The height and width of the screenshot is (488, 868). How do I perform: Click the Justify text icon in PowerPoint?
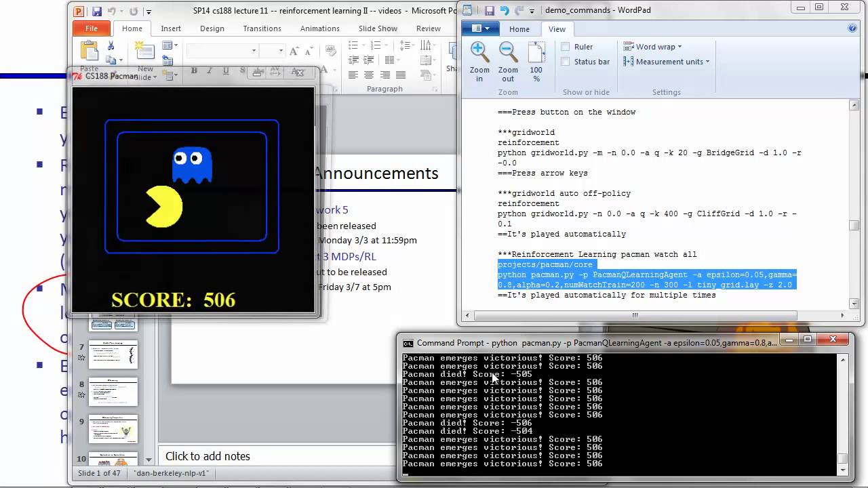point(400,75)
